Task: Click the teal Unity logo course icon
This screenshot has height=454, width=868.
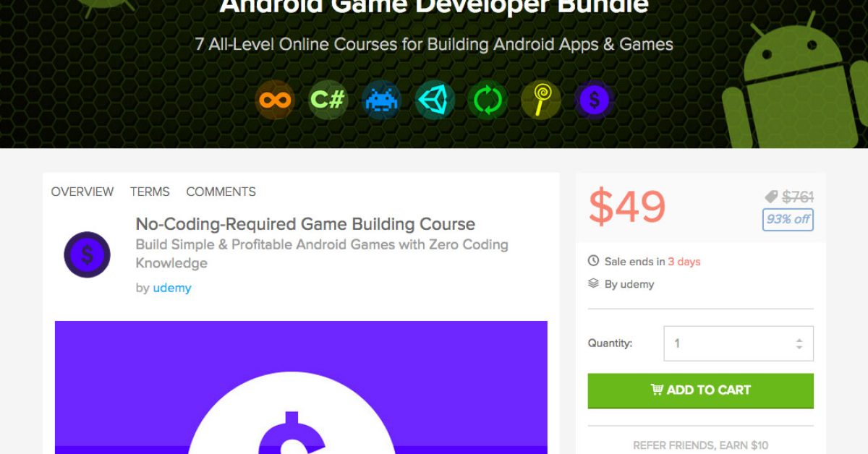Action: [435, 100]
